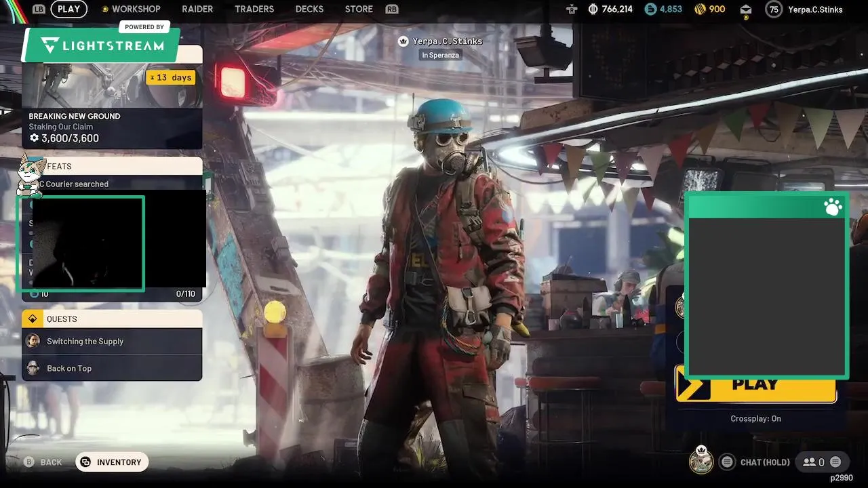Click the Courier searched feat row
This screenshot has width=868, height=488.
[112, 184]
